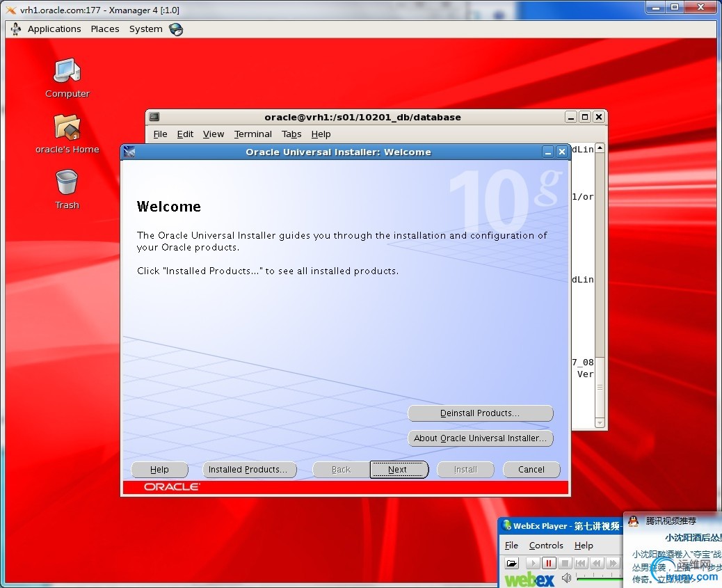Maximize the terminal window

(x=585, y=117)
